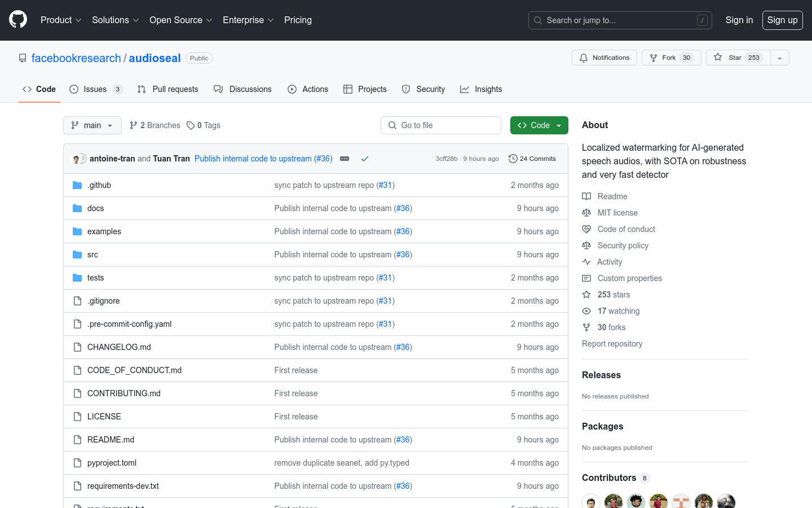Click the Report repository link
812x508 pixels.
[x=612, y=344]
